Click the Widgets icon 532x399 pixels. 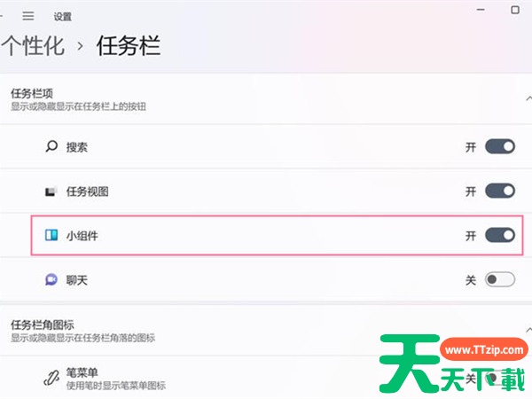coord(51,235)
